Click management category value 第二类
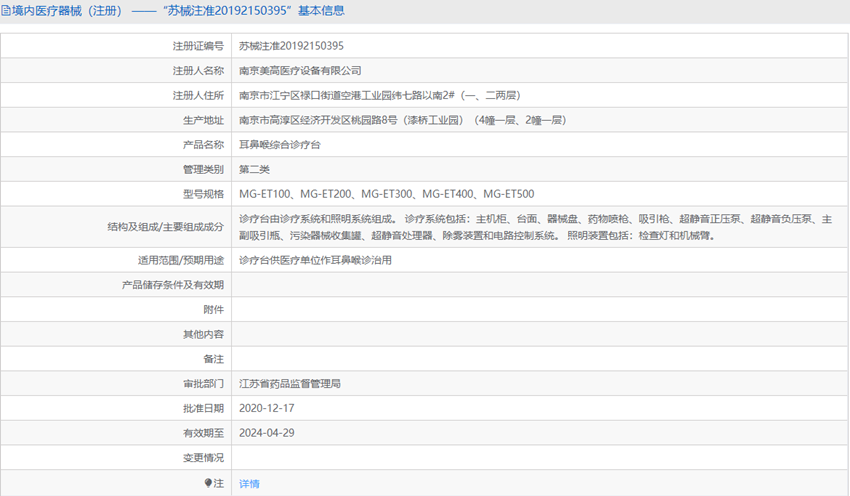The image size is (850, 496). [254, 169]
